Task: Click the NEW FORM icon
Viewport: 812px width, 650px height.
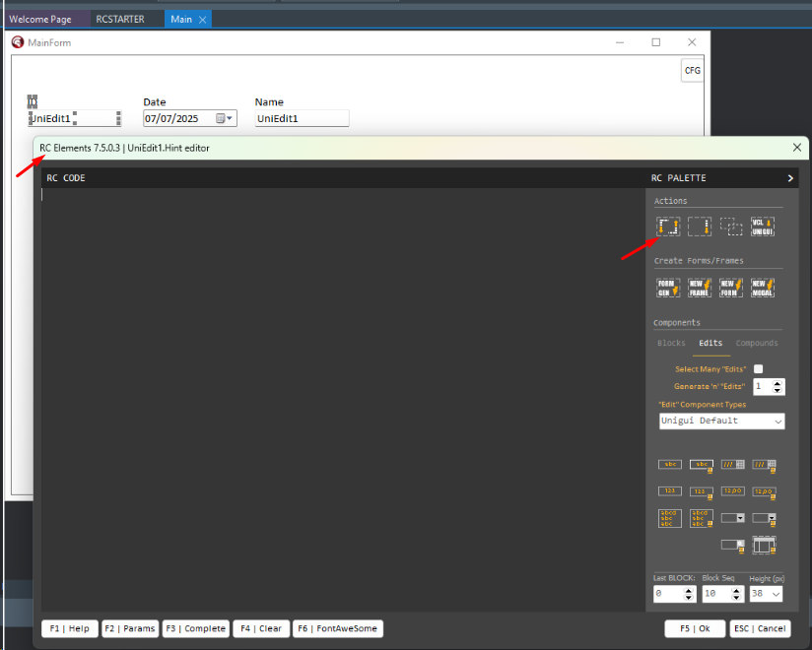Action: pyautogui.click(x=730, y=288)
